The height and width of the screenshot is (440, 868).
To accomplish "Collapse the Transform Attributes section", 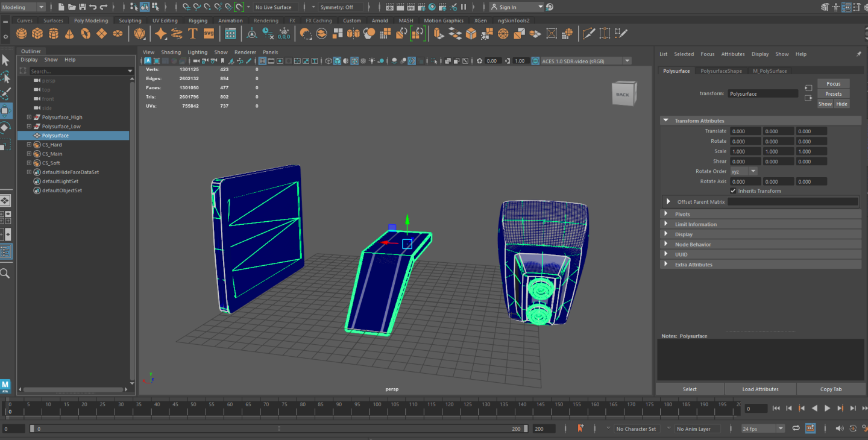I will point(666,121).
